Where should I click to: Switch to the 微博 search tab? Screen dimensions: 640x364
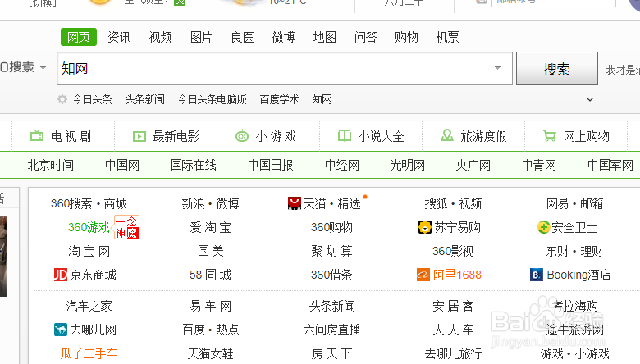coord(283,37)
